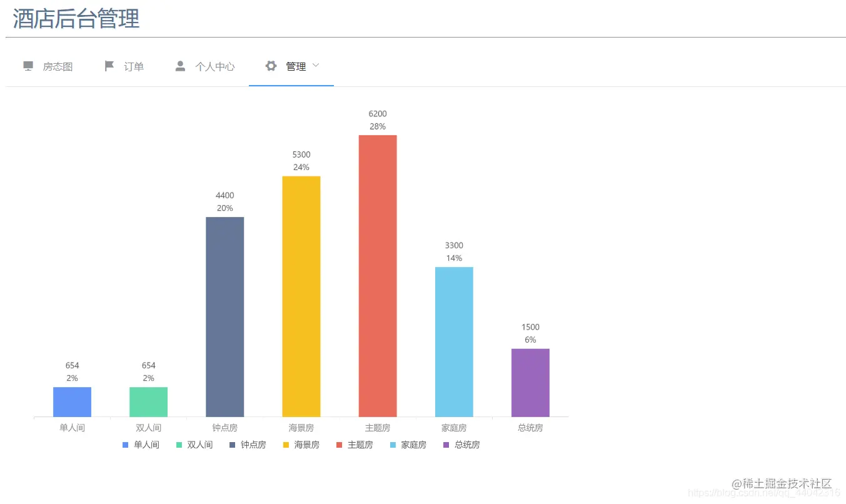Click the yellow 海景房 bar

pyautogui.click(x=301, y=296)
